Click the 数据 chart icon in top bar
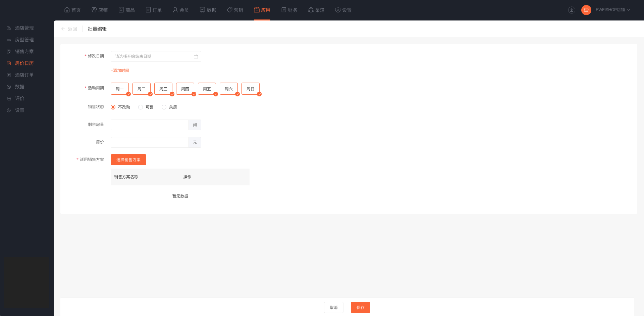The image size is (644, 316). [202, 10]
